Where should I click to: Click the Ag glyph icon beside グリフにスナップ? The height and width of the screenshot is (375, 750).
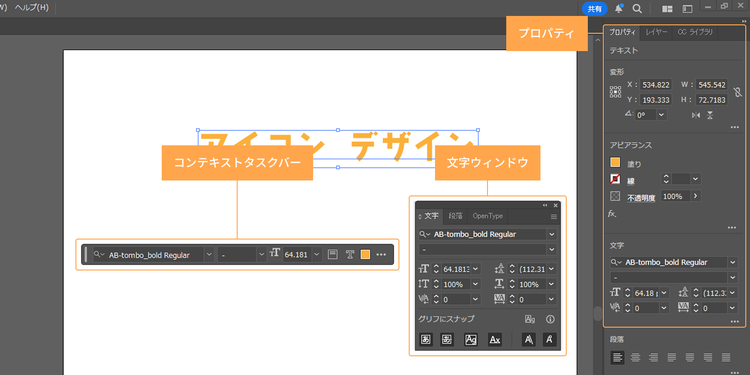pos(529,319)
